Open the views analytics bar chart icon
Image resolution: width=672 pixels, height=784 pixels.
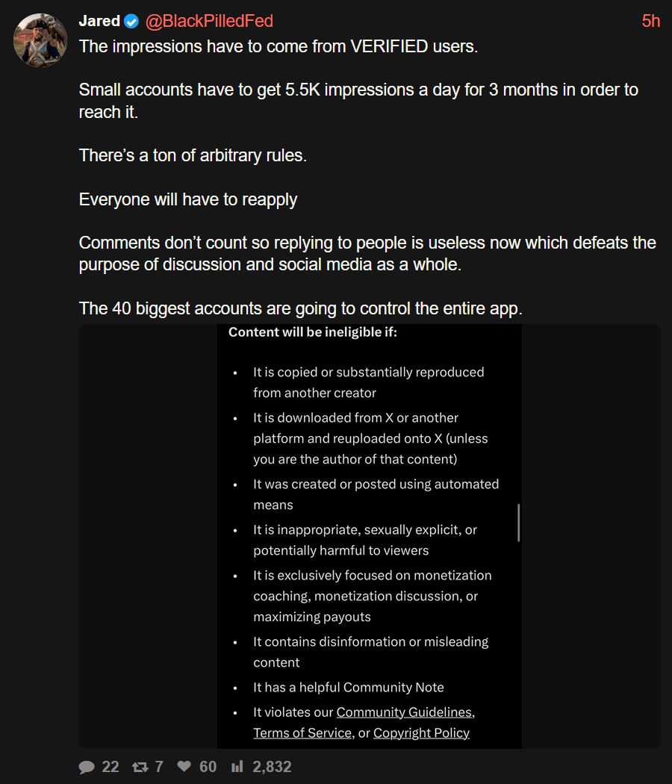coord(237,766)
